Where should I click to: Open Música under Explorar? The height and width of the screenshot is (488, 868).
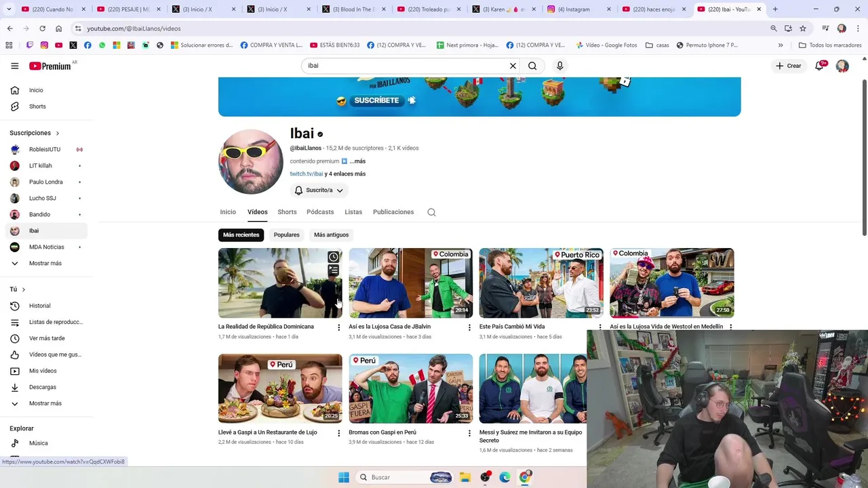(x=46, y=443)
